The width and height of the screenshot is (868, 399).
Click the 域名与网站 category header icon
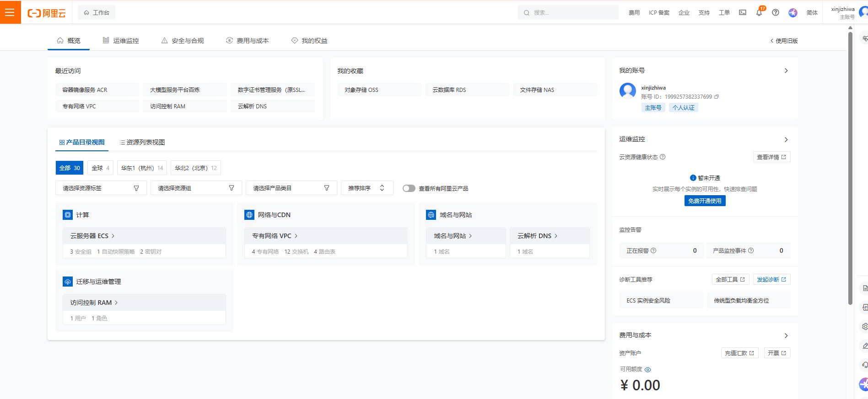[431, 215]
